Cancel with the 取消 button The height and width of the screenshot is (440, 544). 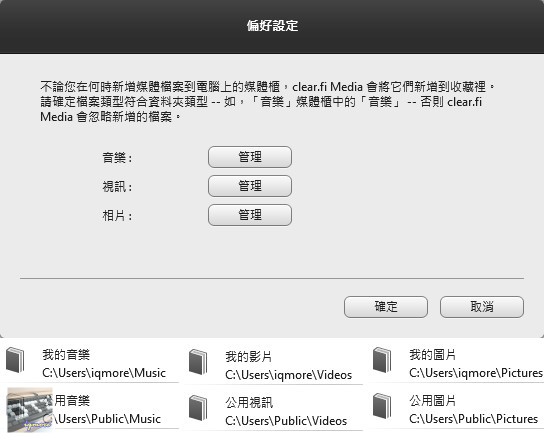pyautogui.click(x=482, y=307)
